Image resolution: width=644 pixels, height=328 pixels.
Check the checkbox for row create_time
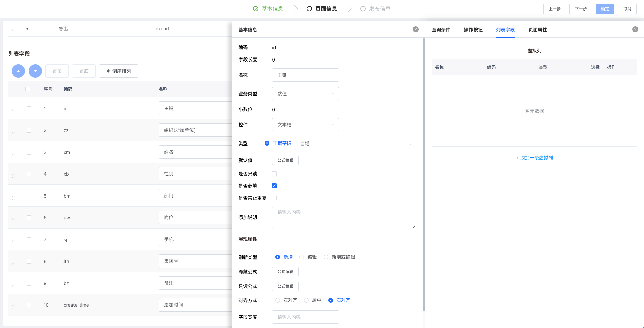pos(29,305)
